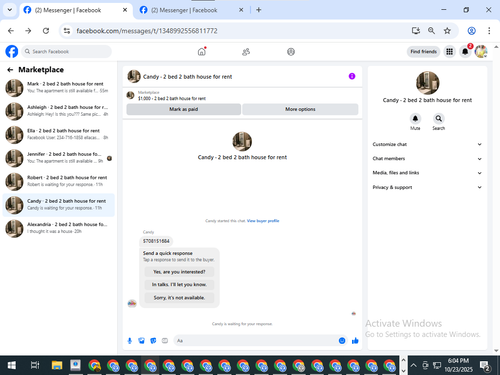Open More options for listing
Image resolution: width=500 pixels, height=375 pixels.
tap(300, 109)
